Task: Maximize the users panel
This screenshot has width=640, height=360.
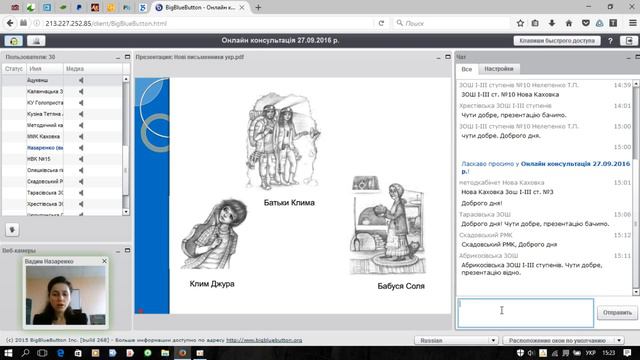Action: point(127,57)
